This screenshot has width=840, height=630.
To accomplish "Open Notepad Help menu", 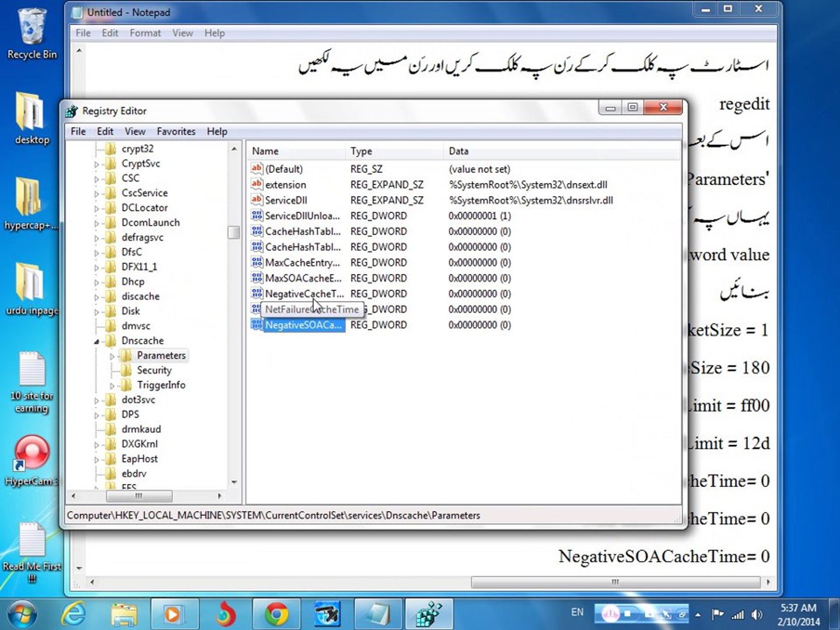I will click(215, 33).
